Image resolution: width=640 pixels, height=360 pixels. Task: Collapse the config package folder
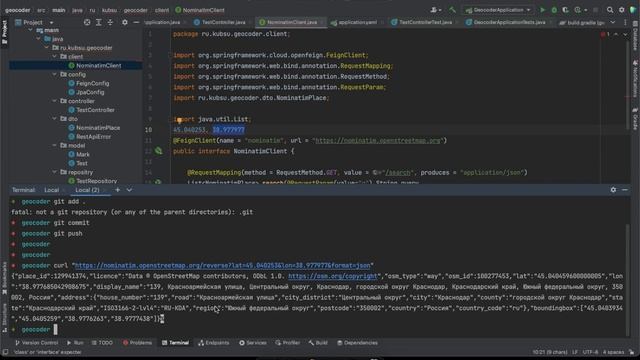point(55,74)
